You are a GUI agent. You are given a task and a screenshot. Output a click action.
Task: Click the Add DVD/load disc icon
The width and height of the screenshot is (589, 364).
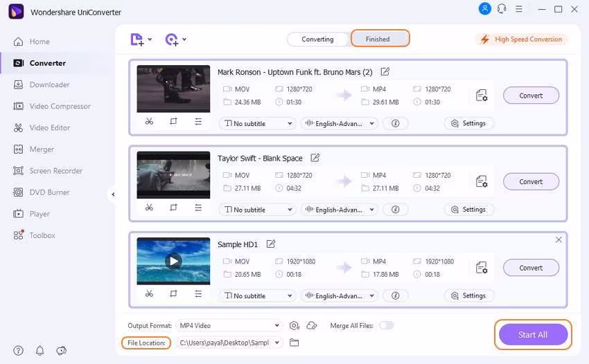click(172, 39)
